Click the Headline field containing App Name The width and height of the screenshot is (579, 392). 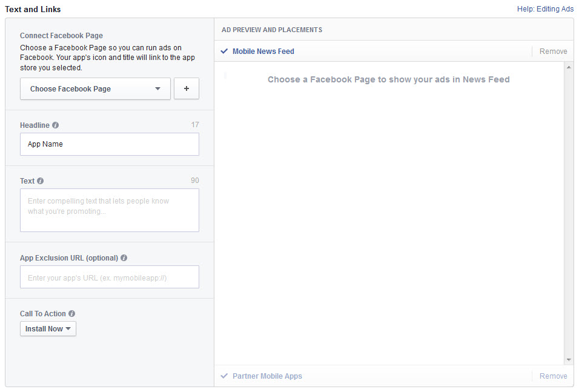tap(109, 144)
